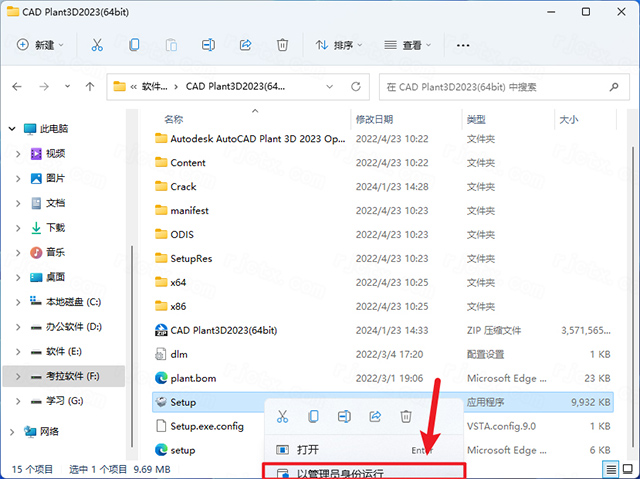Click Copy icon in the context menu
Screen dimensions: 640x479
(x=313, y=417)
